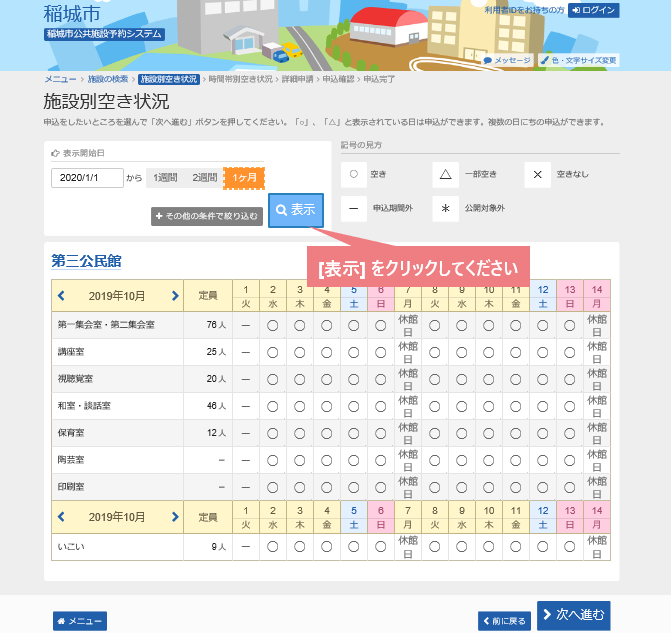The width and height of the screenshot is (671, 633).
Task: Click the メニュー button at bottom
Action: pyautogui.click(x=80, y=621)
